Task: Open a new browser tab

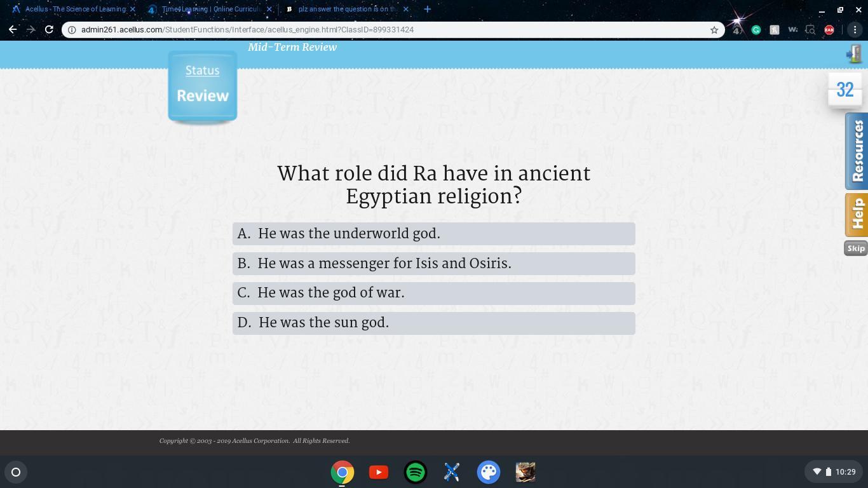Action: coord(427,9)
